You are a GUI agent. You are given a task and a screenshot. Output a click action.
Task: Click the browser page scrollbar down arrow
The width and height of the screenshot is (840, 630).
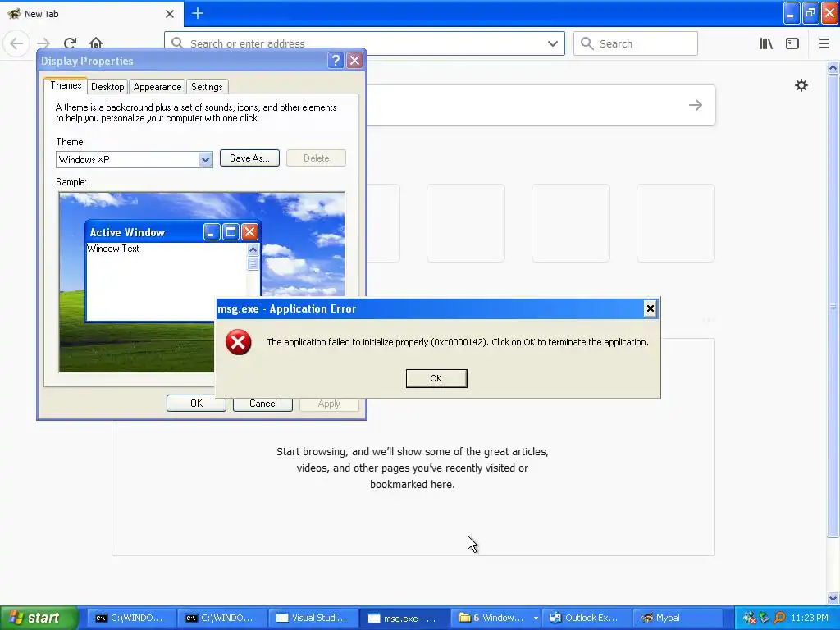833,598
